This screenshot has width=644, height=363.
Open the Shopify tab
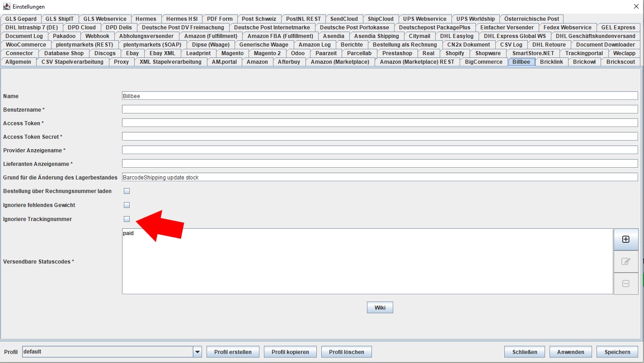pyautogui.click(x=455, y=53)
